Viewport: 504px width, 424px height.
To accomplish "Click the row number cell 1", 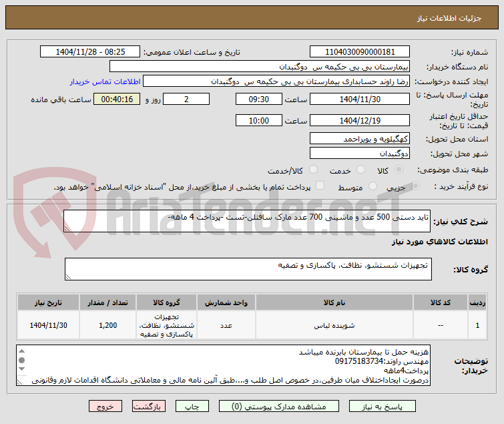I will [477, 325].
